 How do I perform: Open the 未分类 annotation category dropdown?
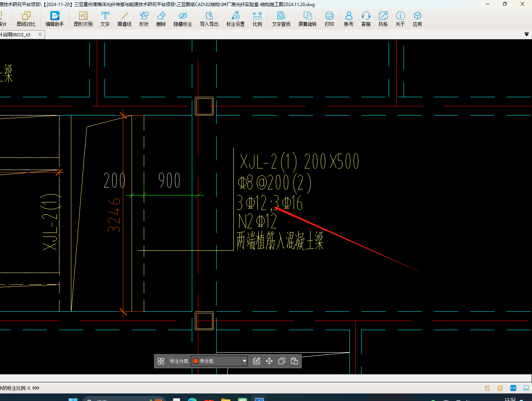(219, 361)
